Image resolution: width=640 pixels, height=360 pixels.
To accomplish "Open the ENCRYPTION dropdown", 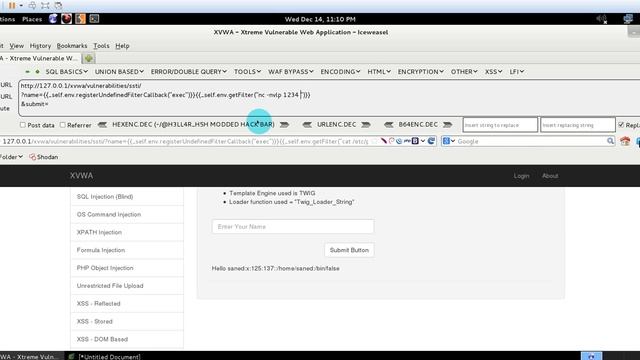I will click(421, 72).
